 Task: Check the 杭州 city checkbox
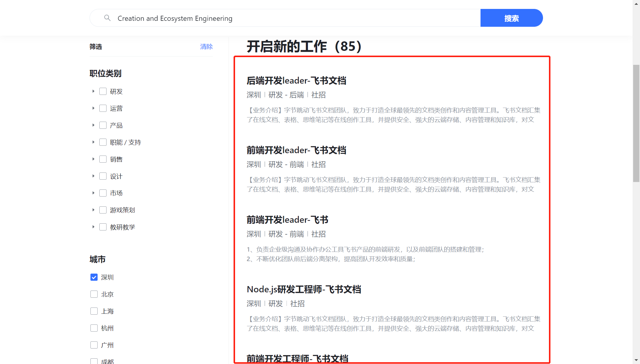tap(94, 328)
